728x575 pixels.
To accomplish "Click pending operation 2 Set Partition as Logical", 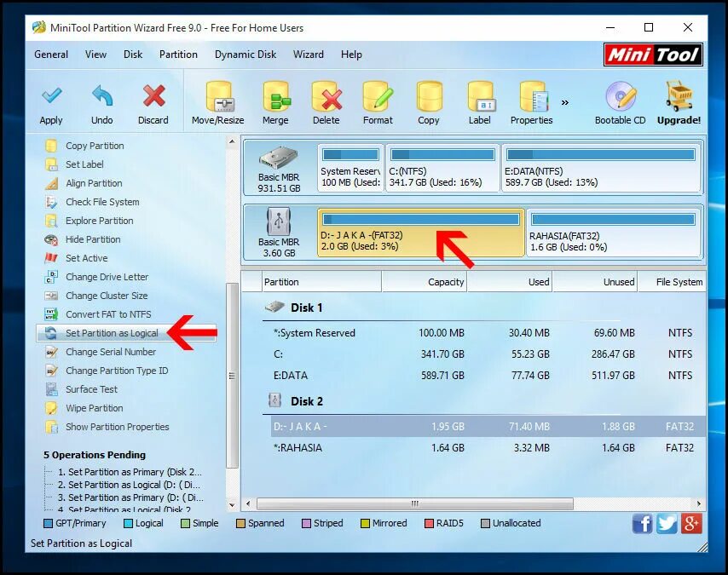I will point(129,485).
